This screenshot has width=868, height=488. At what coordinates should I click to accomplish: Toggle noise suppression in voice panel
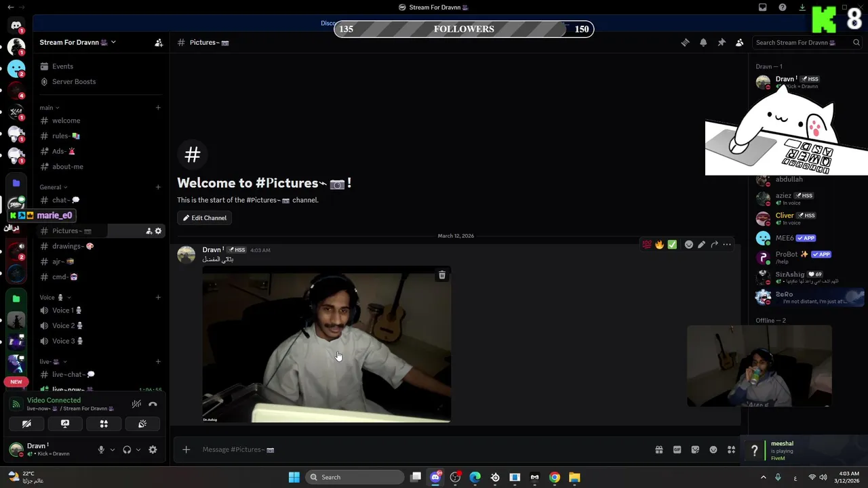pos(136,404)
